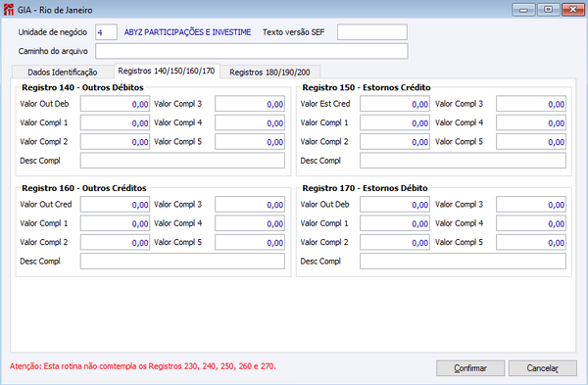Select Registro 160 Valor Compl 2 field
Image resolution: width=588 pixels, height=385 pixels.
115,242
